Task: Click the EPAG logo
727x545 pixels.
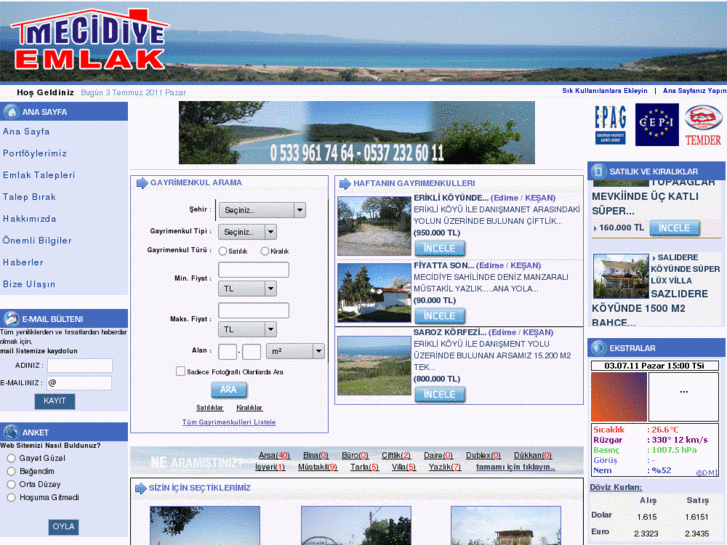Action: (610, 124)
